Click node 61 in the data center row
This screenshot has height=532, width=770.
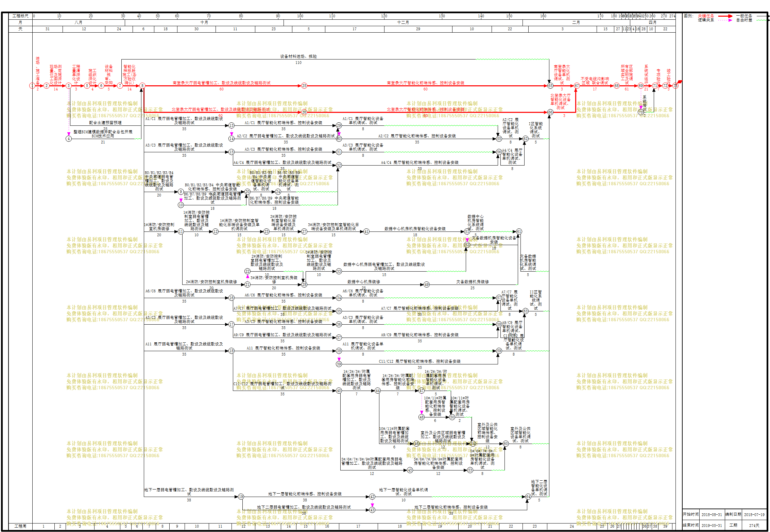(519, 231)
